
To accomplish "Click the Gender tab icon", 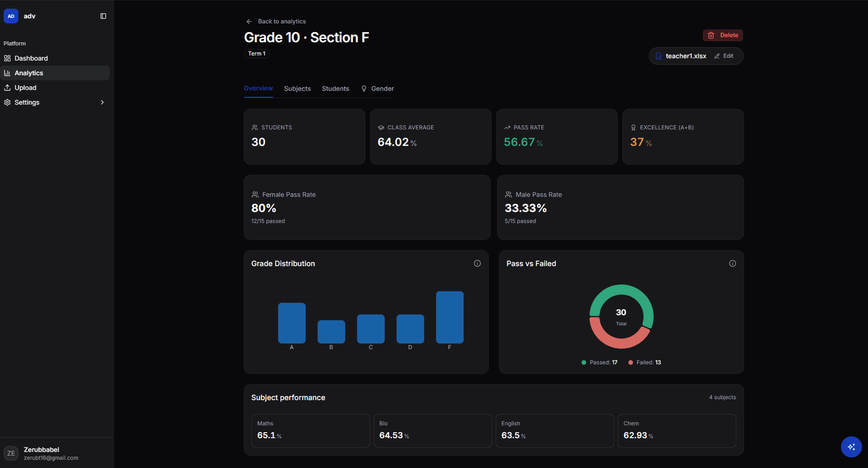I will pos(364,89).
